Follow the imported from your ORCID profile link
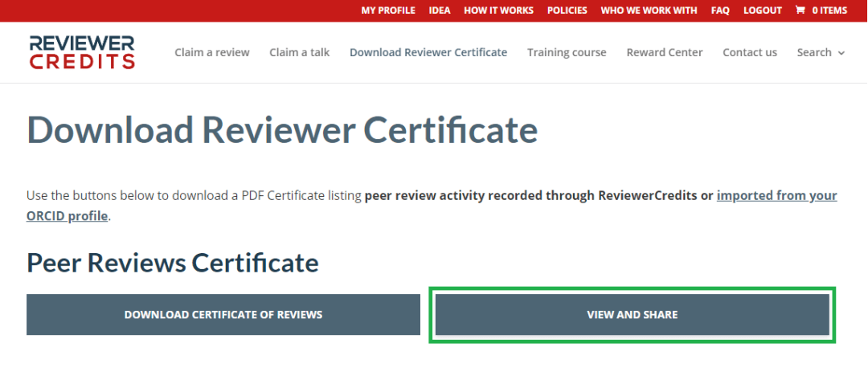This screenshot has height=380, width=868. point(776,196)
